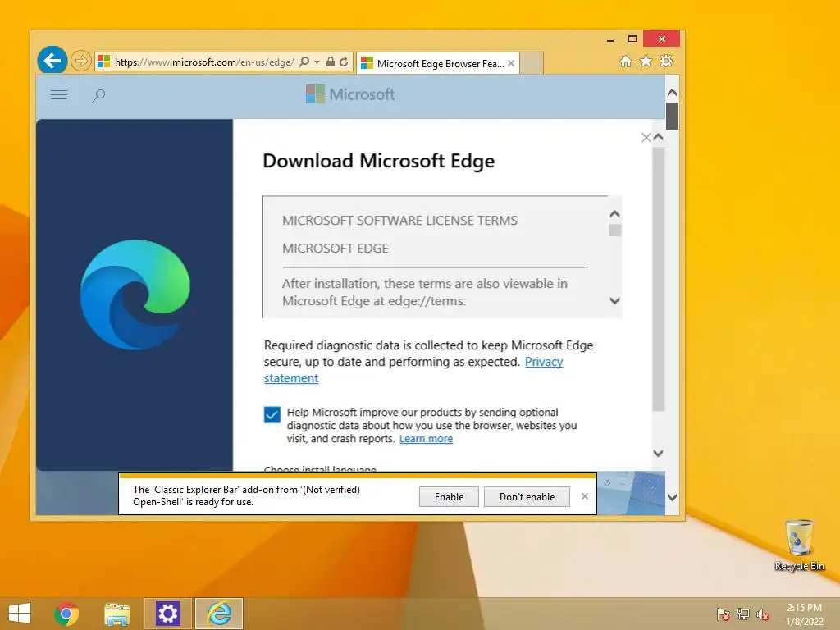840x630 pixels.
Task: Click the dialog scrollbar down arrow
Action: [659, 453]
